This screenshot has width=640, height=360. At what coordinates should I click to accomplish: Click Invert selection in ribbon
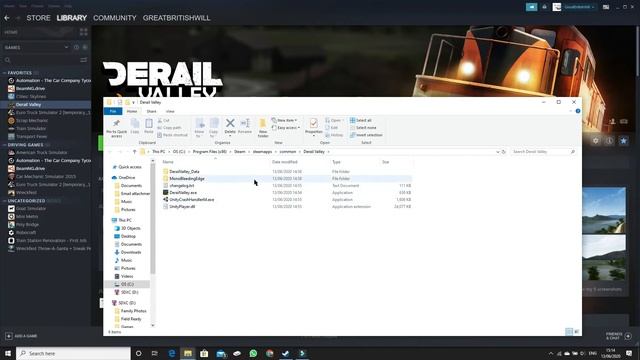[366, 135]
